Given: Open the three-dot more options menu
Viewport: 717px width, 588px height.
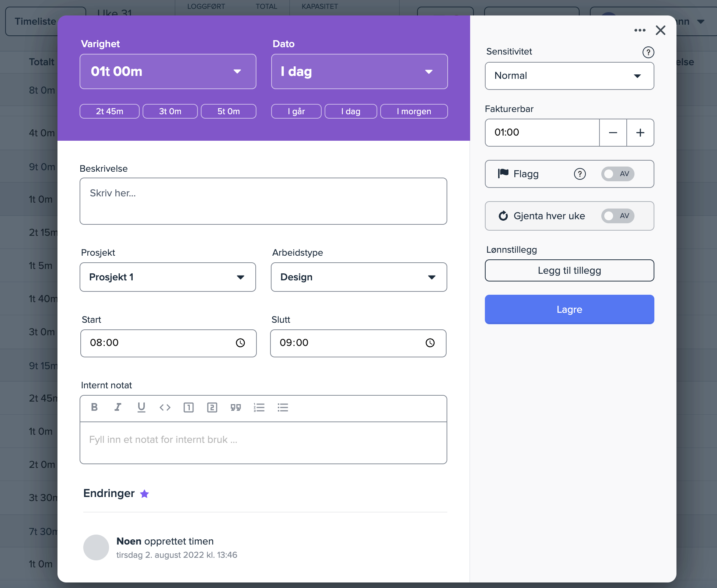Looking at the screenshot, I should [640, 30].
